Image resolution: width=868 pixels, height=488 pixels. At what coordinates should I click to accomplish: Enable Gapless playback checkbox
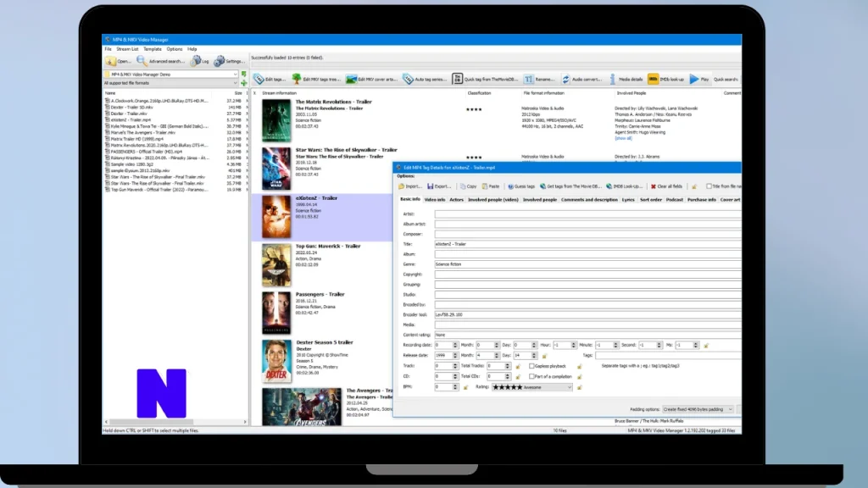(x=531, y=366)
